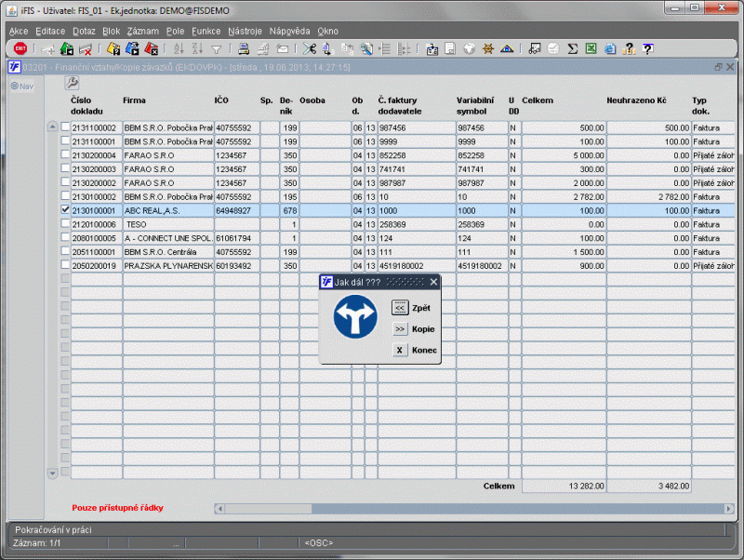
Task: Open the Nástroje menu
Action: 245,32
